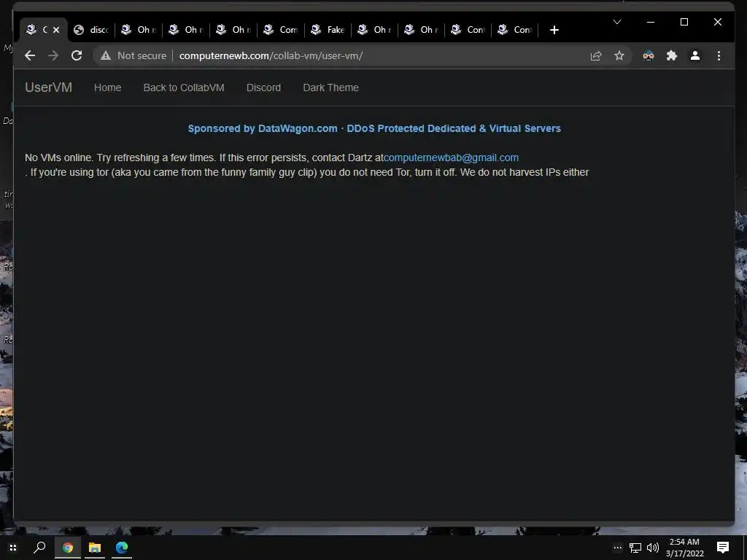Open the notification center icon
This screenshot has height=560, width=747.
click(723, 548)
